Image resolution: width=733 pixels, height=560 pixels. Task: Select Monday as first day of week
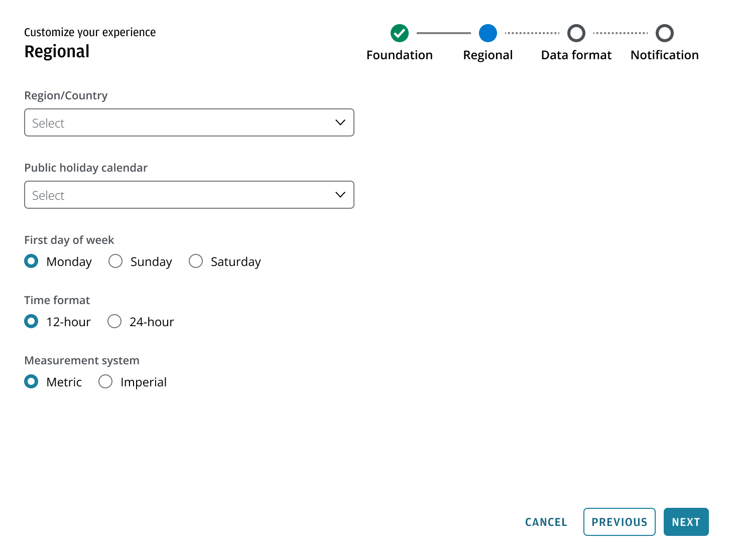pyautogui.click(x=31, y=261)
